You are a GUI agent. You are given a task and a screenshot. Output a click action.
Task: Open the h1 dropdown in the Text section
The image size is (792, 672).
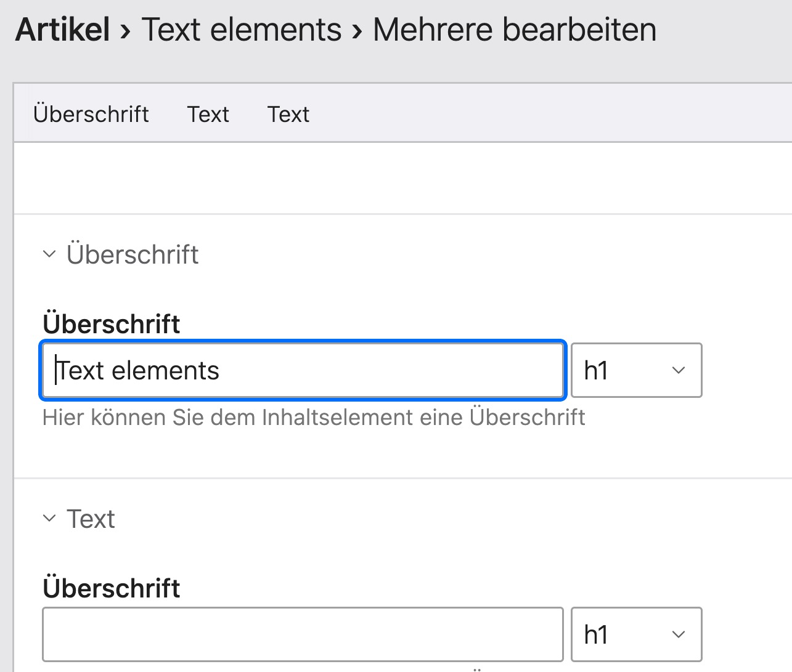[636, 634]
